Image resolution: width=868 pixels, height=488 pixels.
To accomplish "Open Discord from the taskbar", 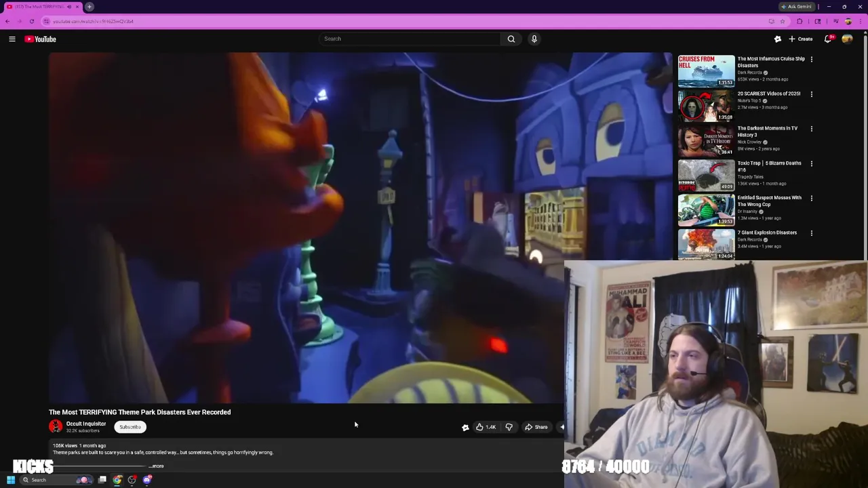I will (x=147, y=480).
